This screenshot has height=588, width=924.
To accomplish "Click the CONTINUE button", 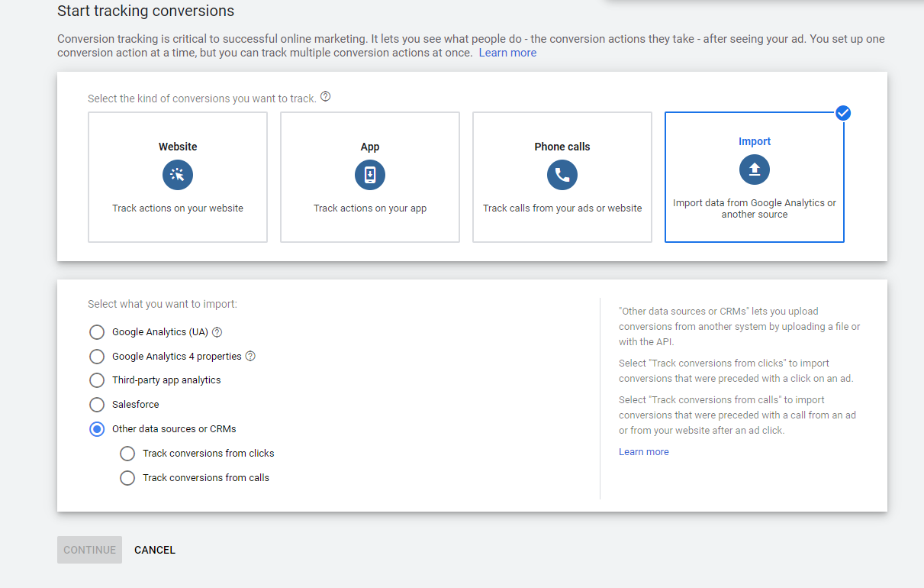I will tap(89, 549).
